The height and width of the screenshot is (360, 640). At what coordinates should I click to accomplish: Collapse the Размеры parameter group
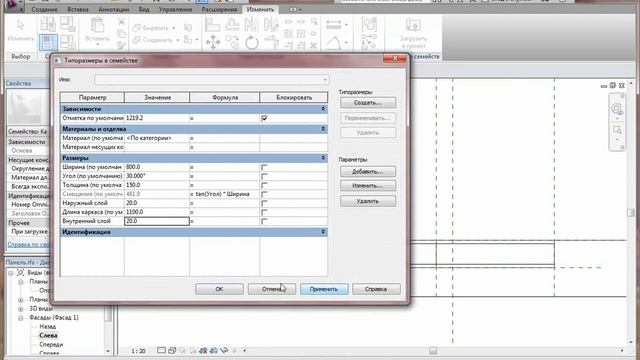(323, 158)
